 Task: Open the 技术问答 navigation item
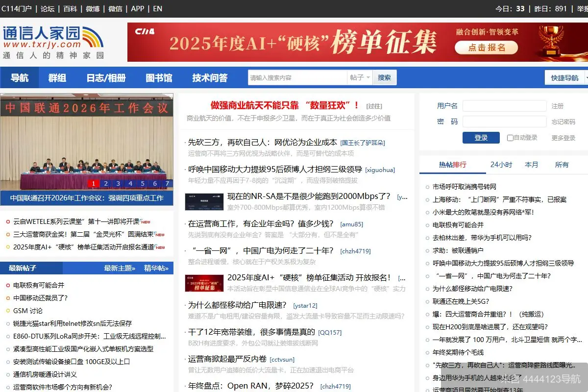[210, 77]
